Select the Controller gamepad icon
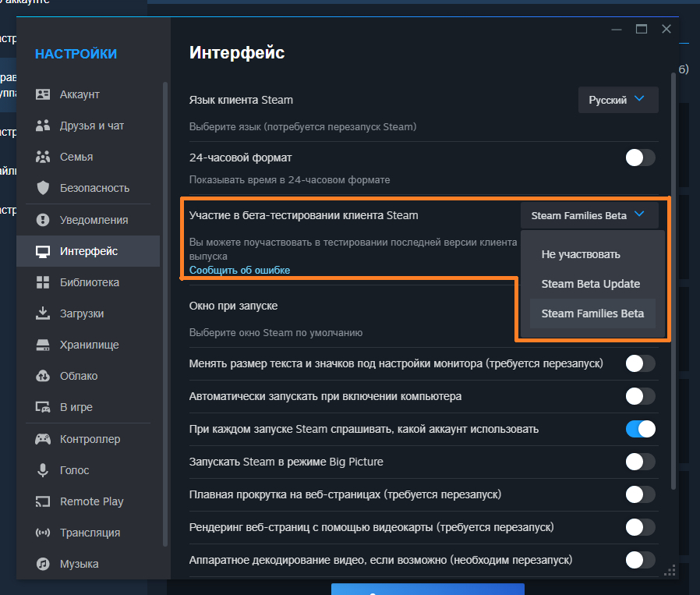 pos(43,439)
